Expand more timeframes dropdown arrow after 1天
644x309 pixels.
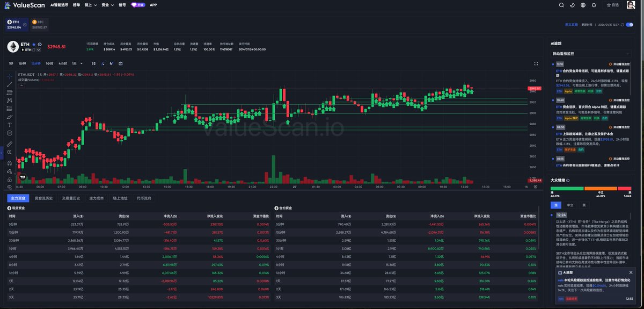[82, 63]
